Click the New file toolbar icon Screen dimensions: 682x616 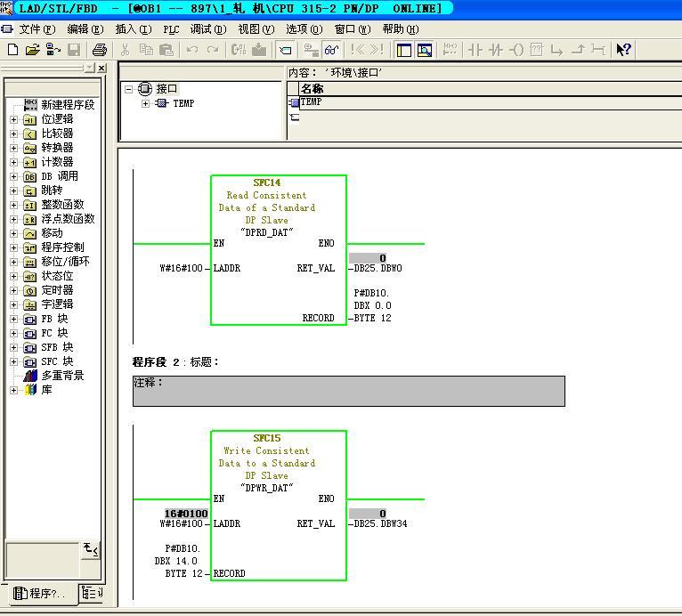(13, 50)
